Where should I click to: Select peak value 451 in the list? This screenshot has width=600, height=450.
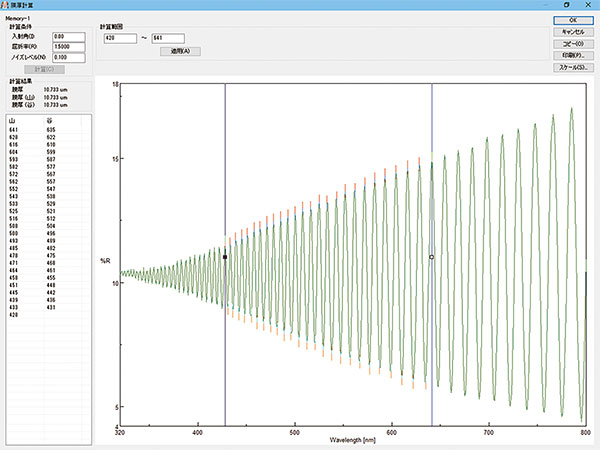tap(13, 285)
